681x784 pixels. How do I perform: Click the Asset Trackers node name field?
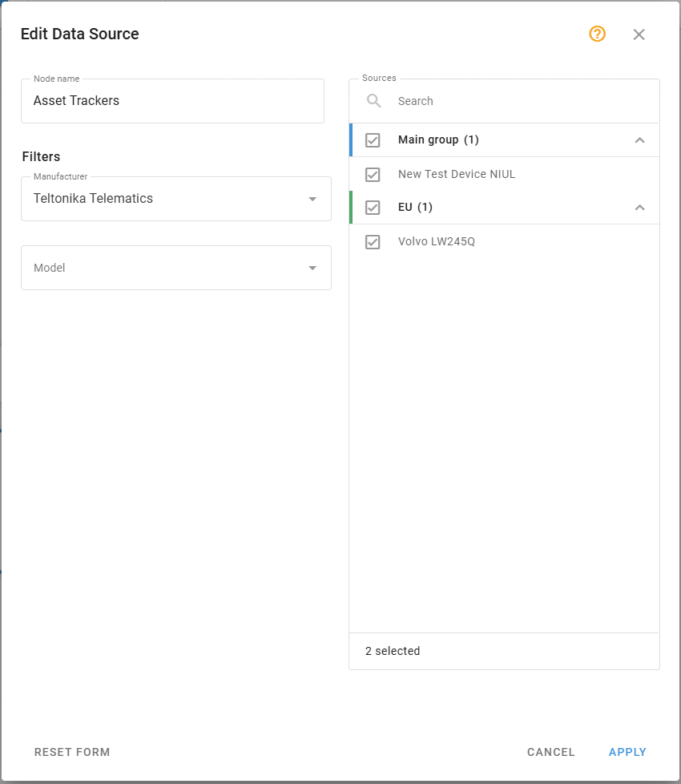(x=172, y=100)
